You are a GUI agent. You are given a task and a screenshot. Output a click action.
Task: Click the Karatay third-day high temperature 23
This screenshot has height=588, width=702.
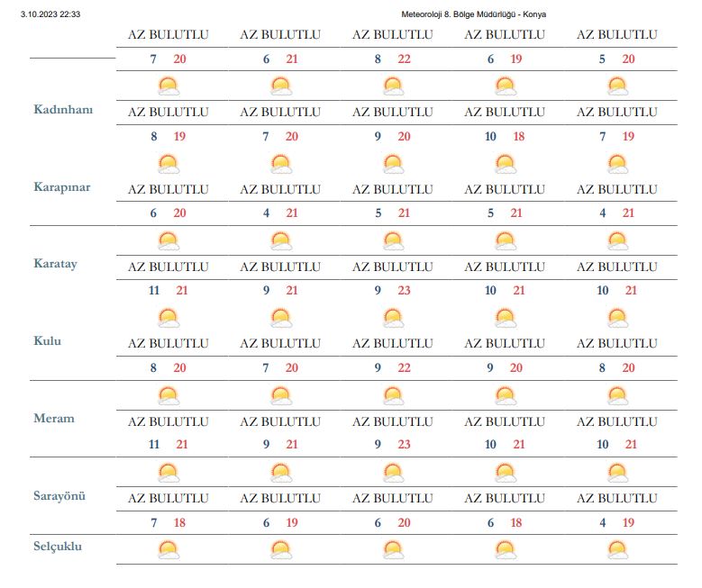point(404,291)
